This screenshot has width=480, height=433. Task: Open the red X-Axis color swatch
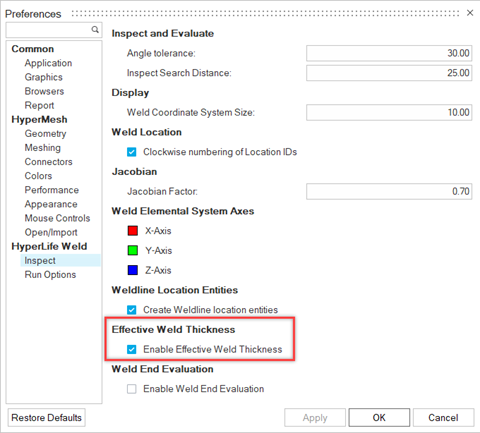(133, 231)
